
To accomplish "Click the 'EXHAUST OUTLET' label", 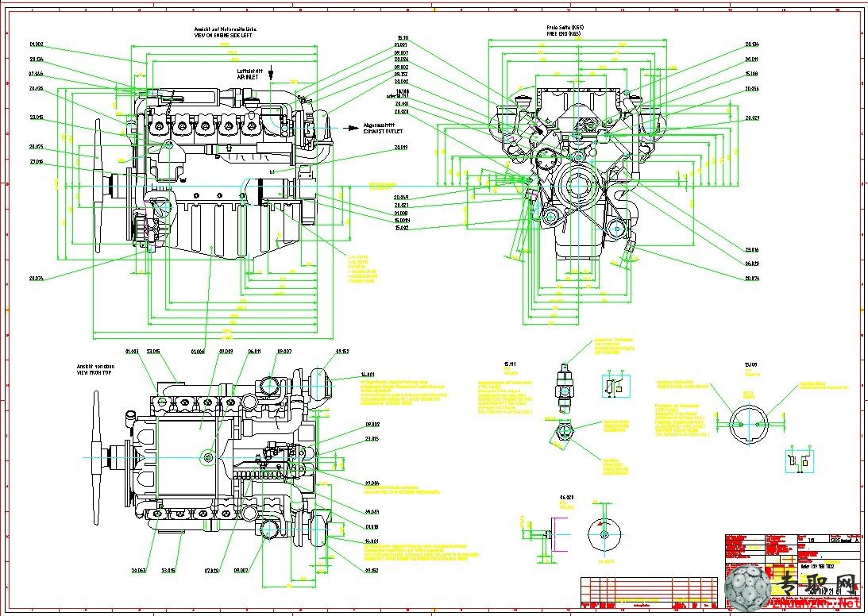I will point(383,132).
